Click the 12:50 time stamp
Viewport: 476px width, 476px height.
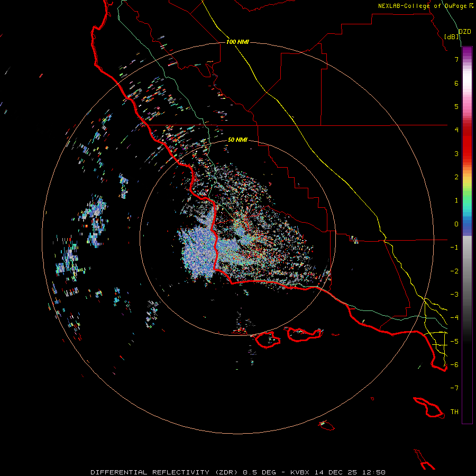click(x=374, y=472)
